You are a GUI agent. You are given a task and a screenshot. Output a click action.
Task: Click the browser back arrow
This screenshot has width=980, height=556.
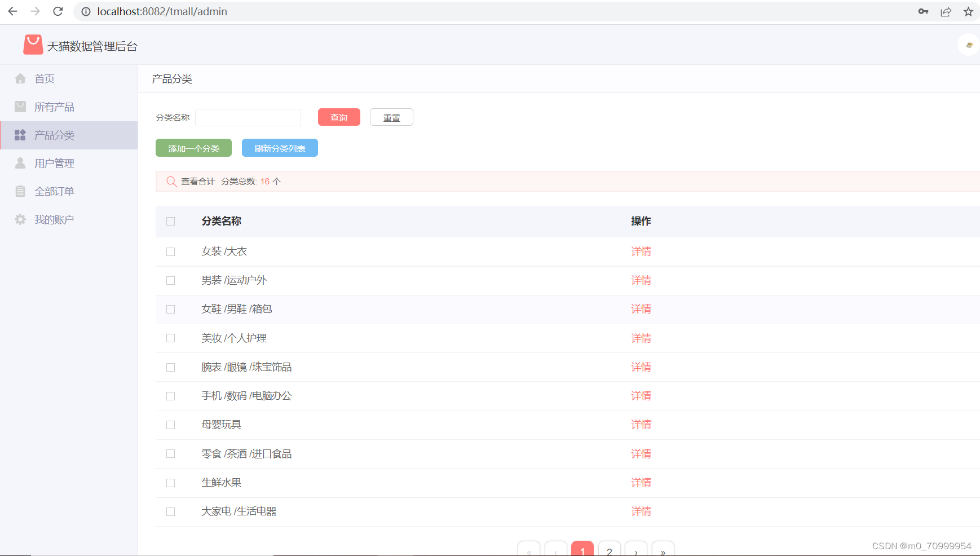click(12, 11)
